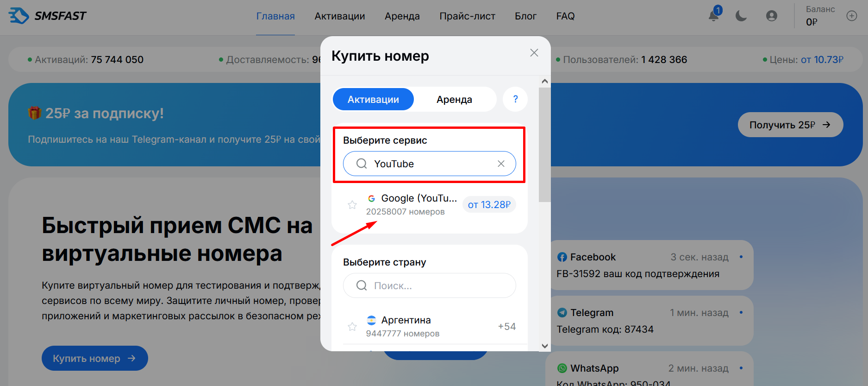Click the Facebook icon in SMS feed
The width and height of the screenshot is (868, 386).
pos(562,257)
